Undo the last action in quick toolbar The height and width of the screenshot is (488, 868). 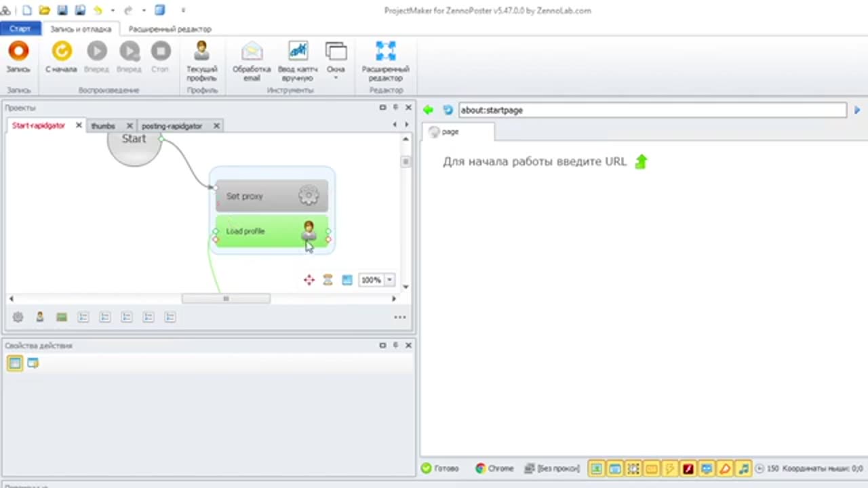tap(98, 10)
